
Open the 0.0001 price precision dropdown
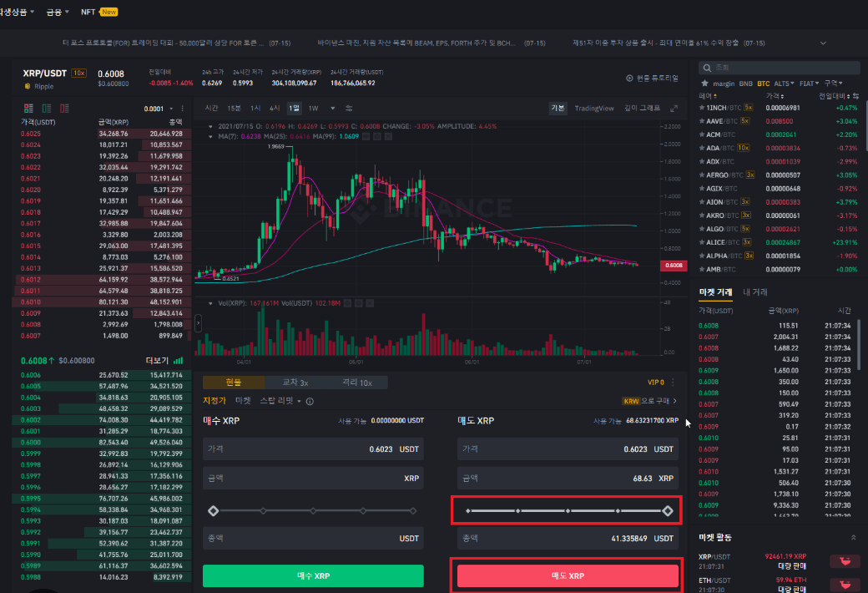pyautogui.click(x=159, y=109)
